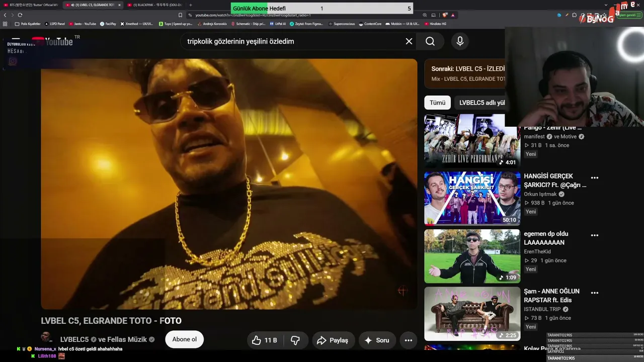The width and height of the screenshot is (644, 362).
Task: Open the Zehir Live Performance thumbnail
Action: click(472, 141)
